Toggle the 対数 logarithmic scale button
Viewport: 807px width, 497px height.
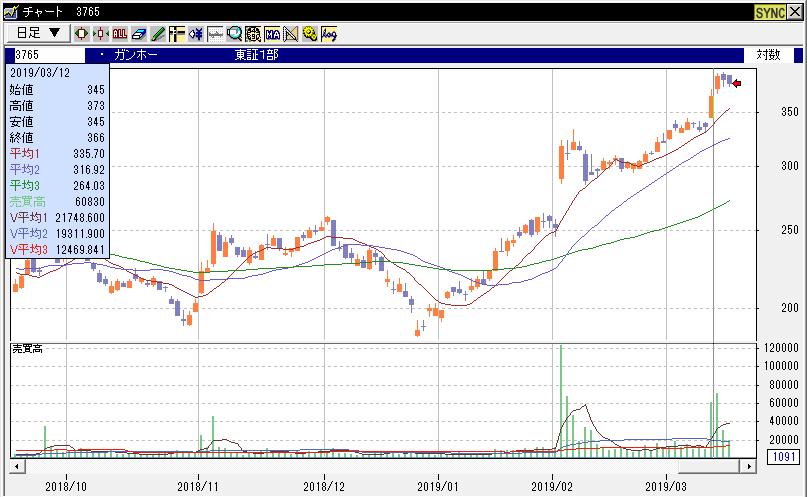coord(768,54)
